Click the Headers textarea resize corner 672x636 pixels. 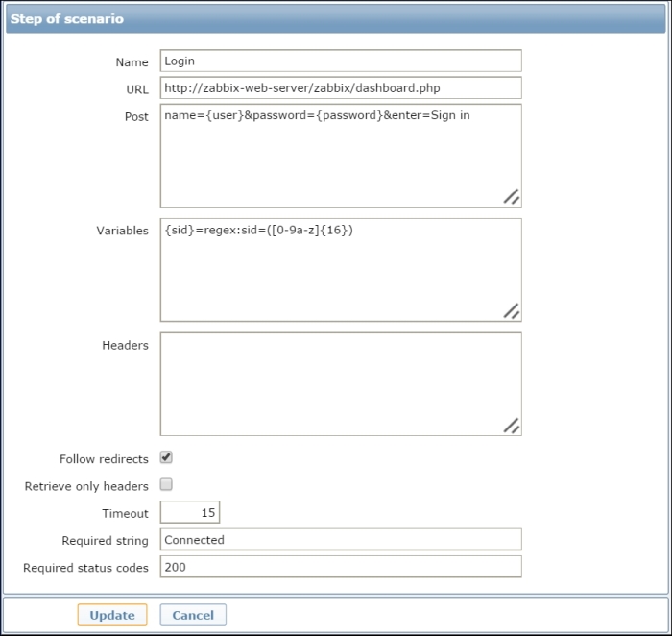512,426
